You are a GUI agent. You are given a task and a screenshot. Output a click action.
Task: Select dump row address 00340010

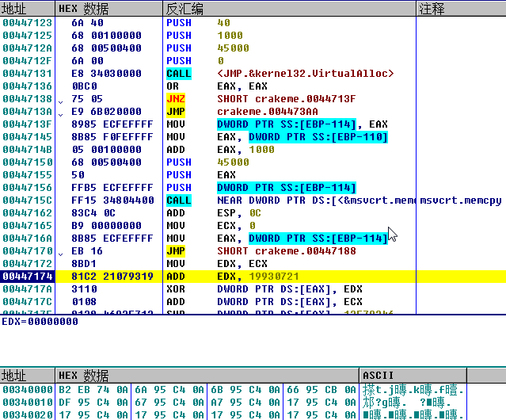pyautogui.click(x=28, y=403)
